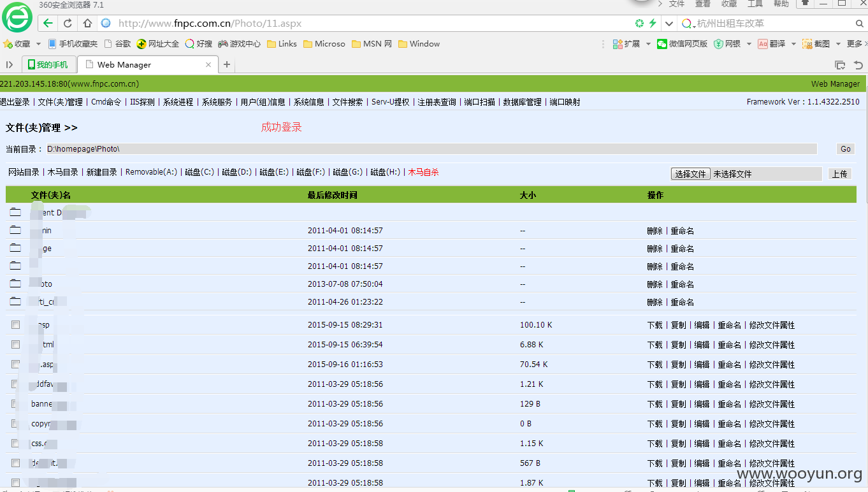Tick the checkbox for the 100.10 K file

point(15,325)
